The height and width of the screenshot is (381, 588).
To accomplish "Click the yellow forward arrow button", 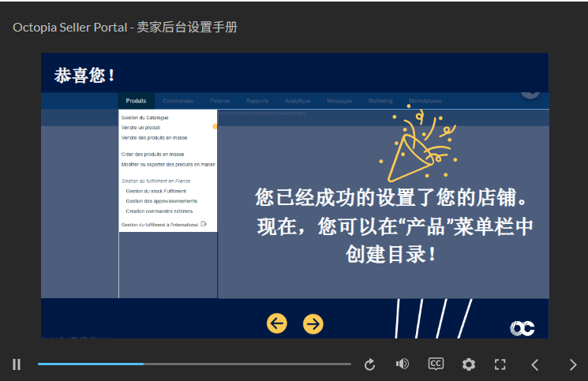I will pos(313,323).
